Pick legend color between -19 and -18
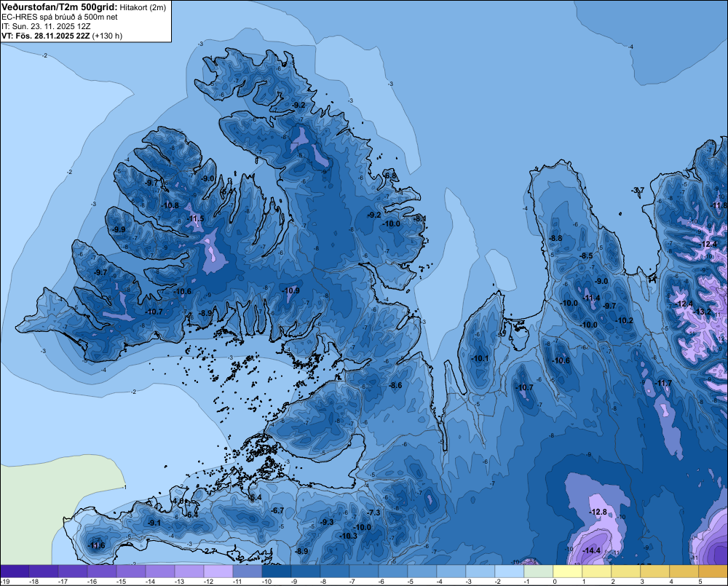 tap(15, 571)
